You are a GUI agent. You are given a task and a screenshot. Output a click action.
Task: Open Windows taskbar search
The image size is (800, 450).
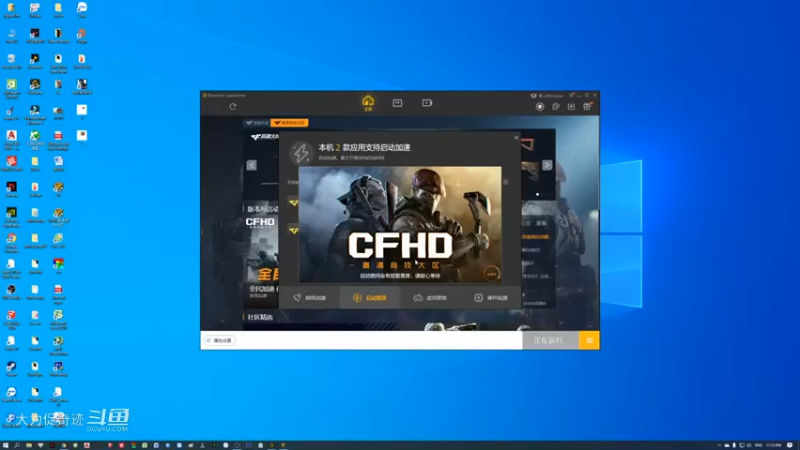(x=17, y=445)
